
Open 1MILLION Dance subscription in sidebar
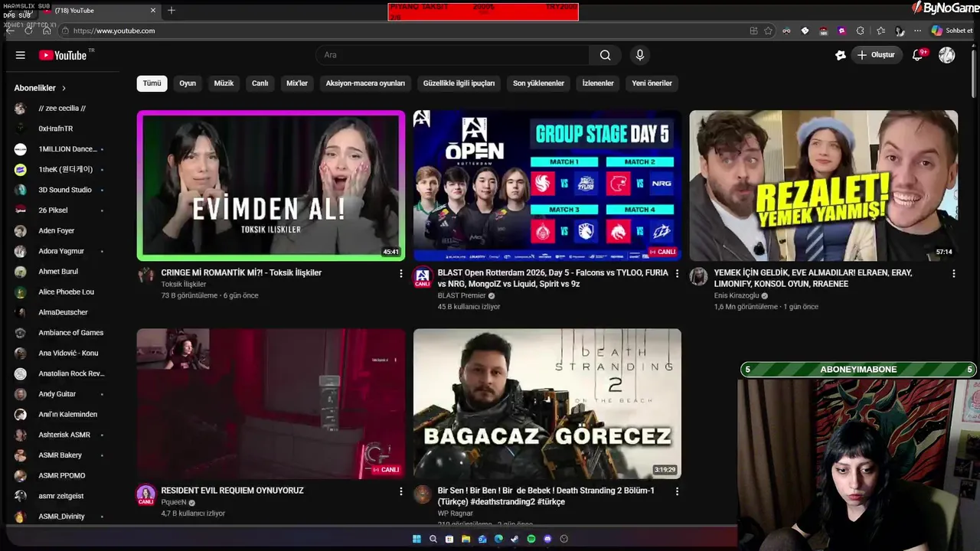click(x=61, y=149)
